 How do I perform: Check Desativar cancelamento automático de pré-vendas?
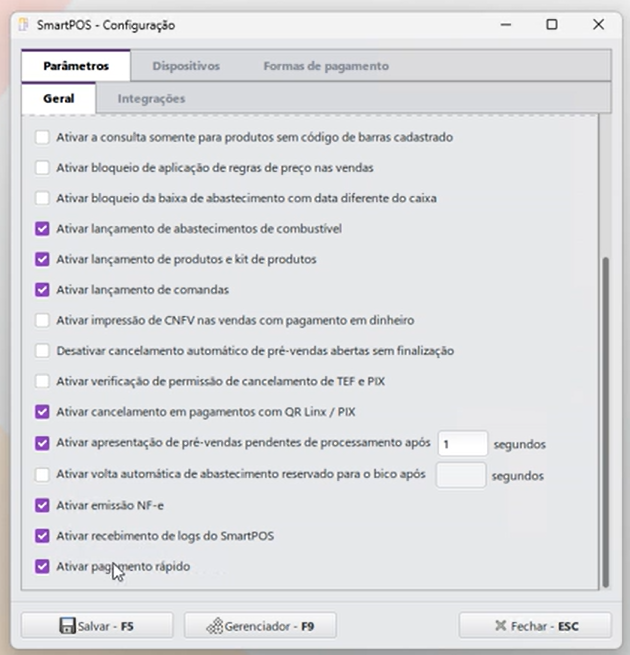tap(42, 350)
